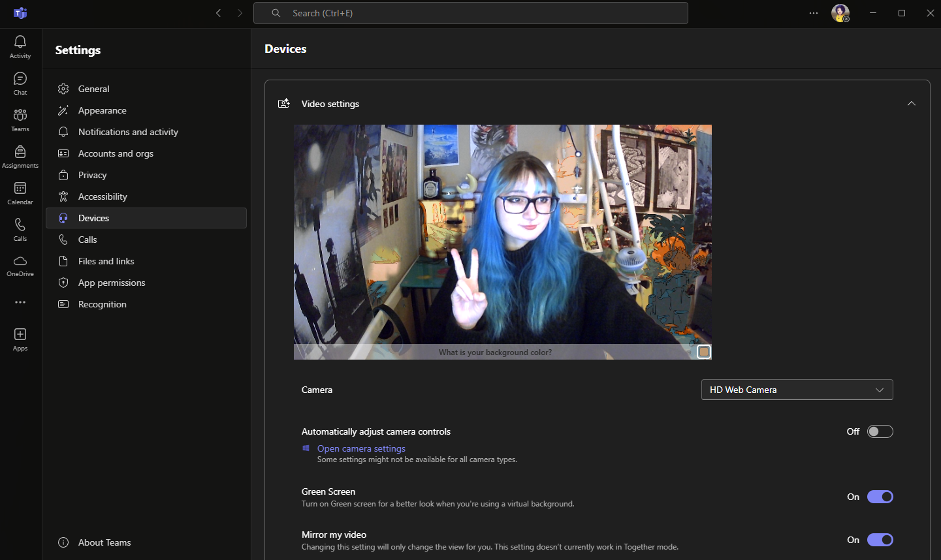
Task: Open Recognition settings
Action: (146, 304)
